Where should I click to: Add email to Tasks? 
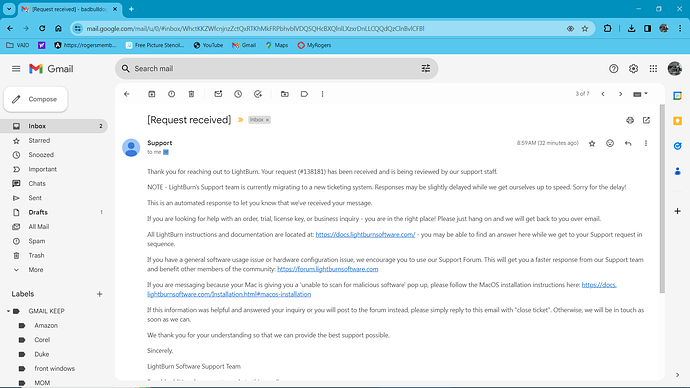(x=258, y=94)
